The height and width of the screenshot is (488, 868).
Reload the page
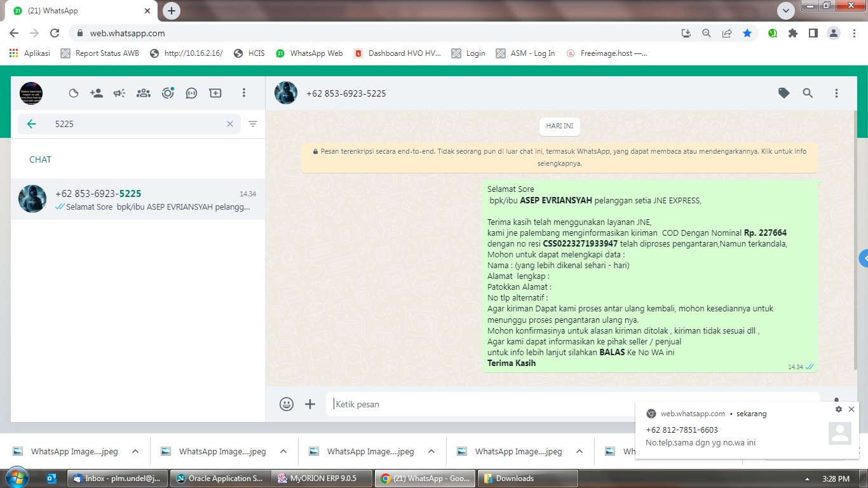pyautogui.click(x=55, y=33)
